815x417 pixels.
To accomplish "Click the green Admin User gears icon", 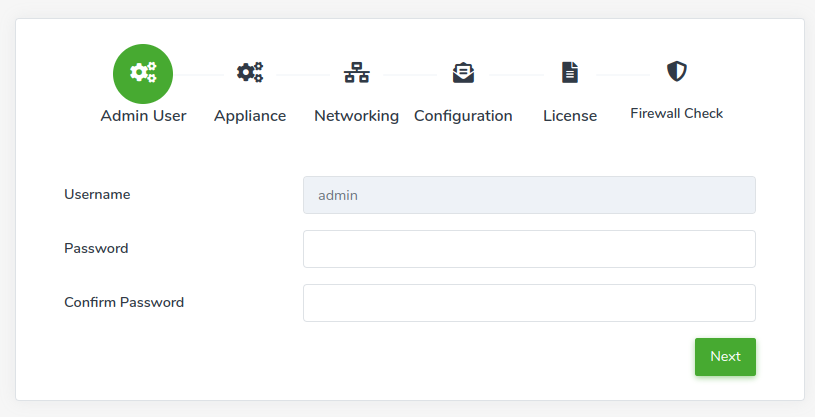I will [143, 73].
